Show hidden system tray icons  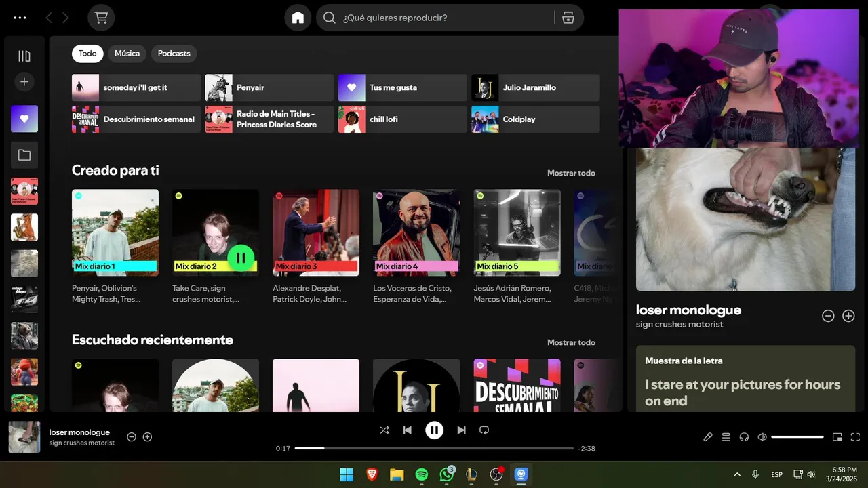coord(737,474)
